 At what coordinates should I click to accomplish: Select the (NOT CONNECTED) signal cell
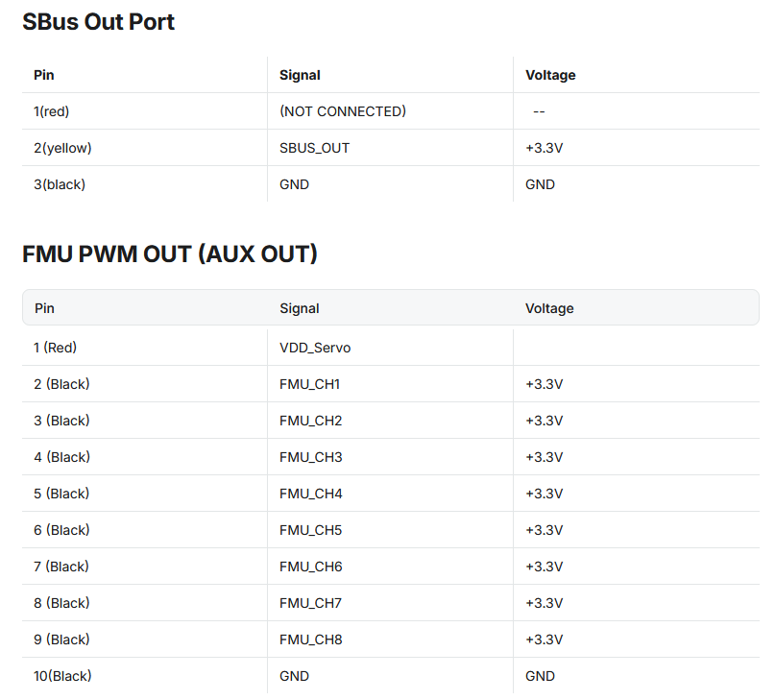(343, 111)
